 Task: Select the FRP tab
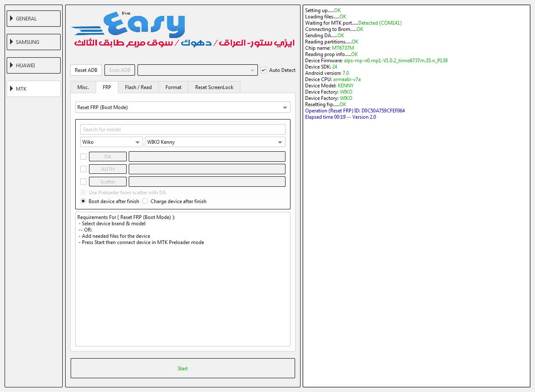click(107, 87)
